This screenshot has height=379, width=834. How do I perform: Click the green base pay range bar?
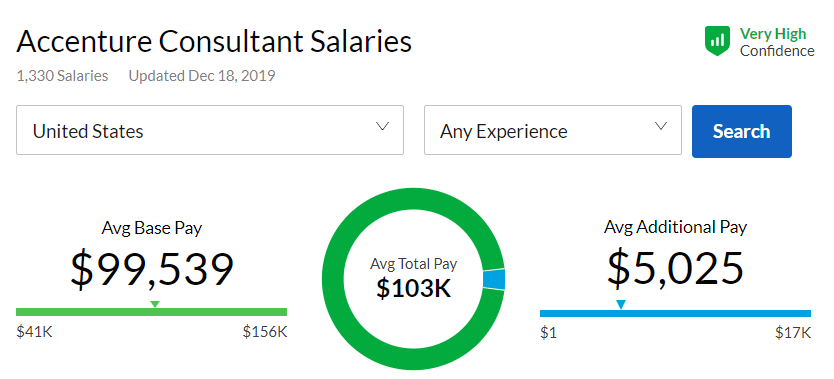point(152,312)
